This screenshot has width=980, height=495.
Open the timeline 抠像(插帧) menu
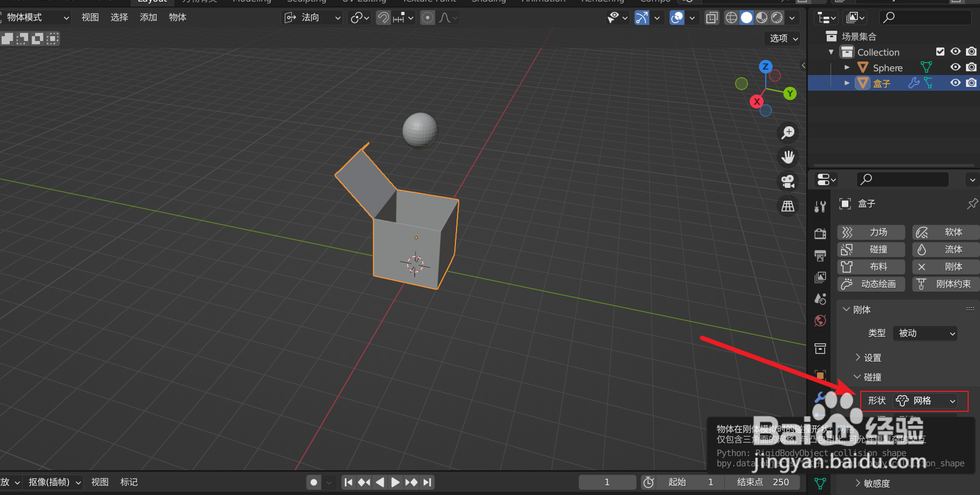point(55,482)
